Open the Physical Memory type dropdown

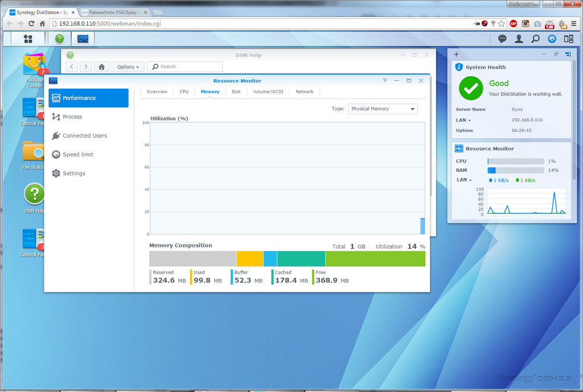pyautogui.click(x=383, y=109)
